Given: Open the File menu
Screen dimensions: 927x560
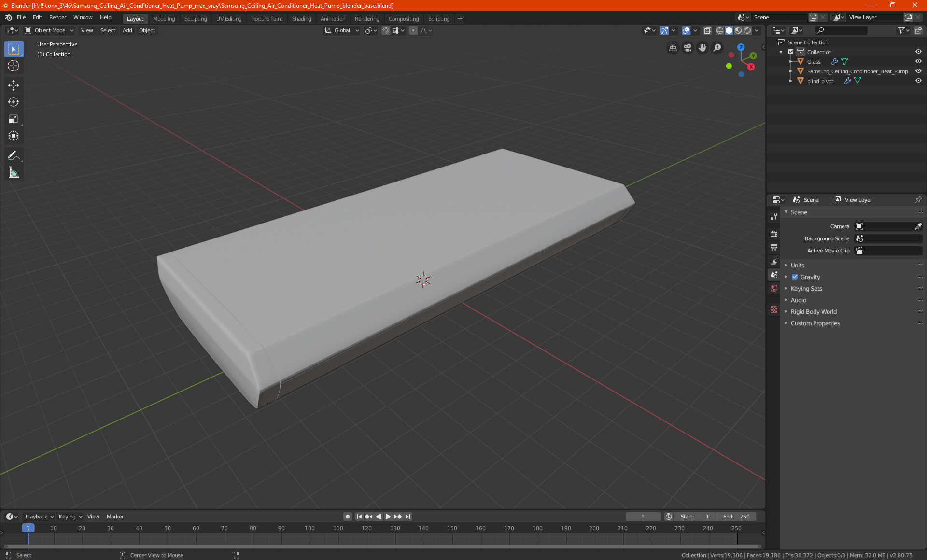Looking at the screenshot, I should click(21, 17).
